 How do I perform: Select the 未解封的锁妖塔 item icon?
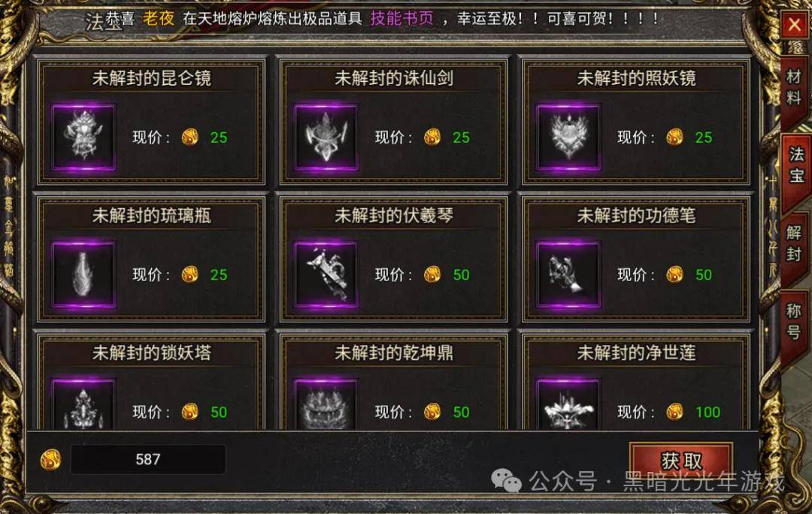(83, 404)
